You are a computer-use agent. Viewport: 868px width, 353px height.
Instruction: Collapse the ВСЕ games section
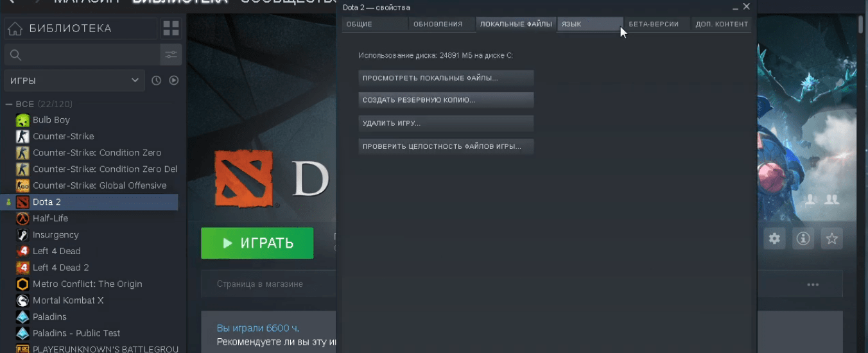coord(9,104)
